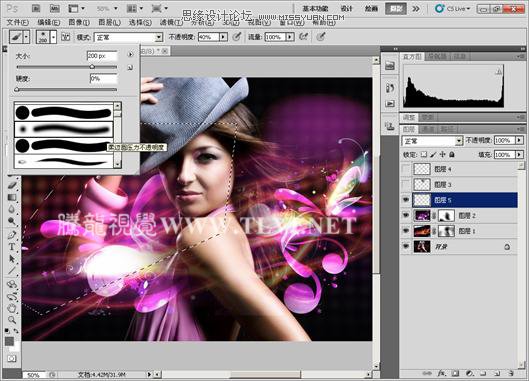The height and width of the screenshot is (381, 529).
Task: Select the Hand tool
Action: [12, 308]
